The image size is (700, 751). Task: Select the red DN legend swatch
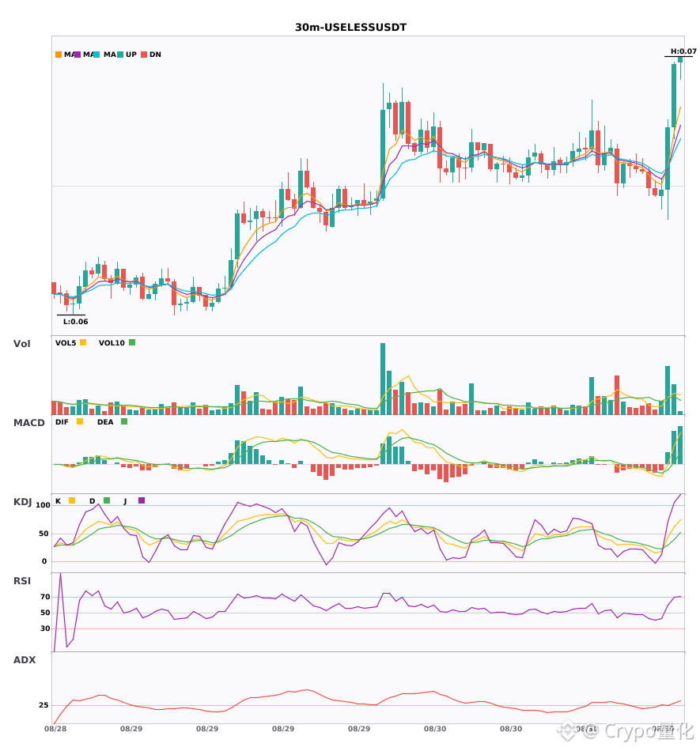144,55
